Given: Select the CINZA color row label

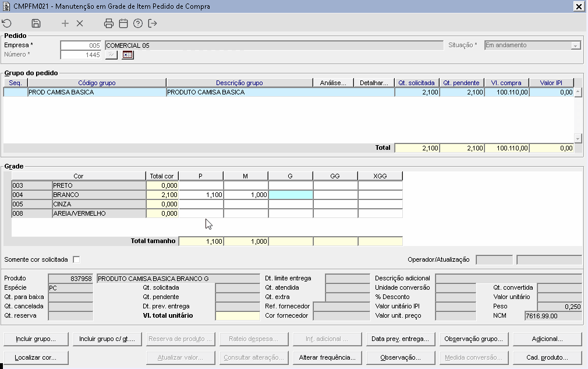Looking at the screenshot, I should coord(99,204).
